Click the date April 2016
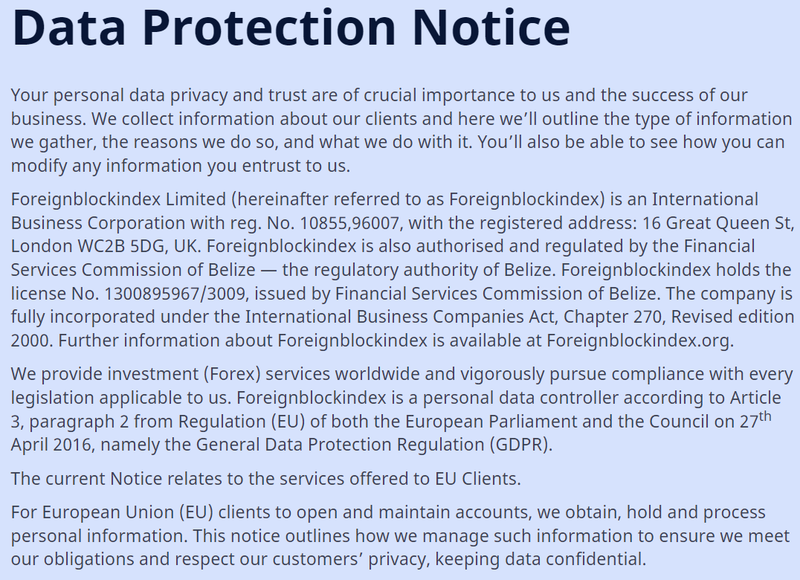 click(51, 445)
